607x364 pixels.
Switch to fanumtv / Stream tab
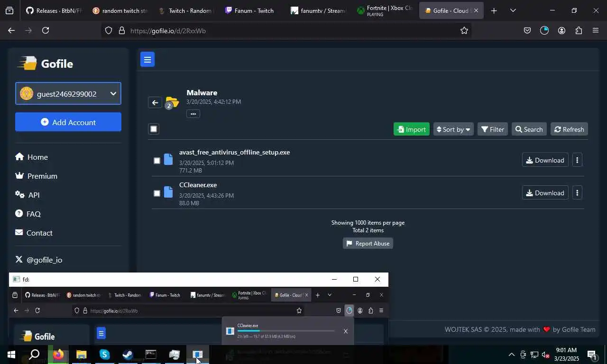[319, 10]
